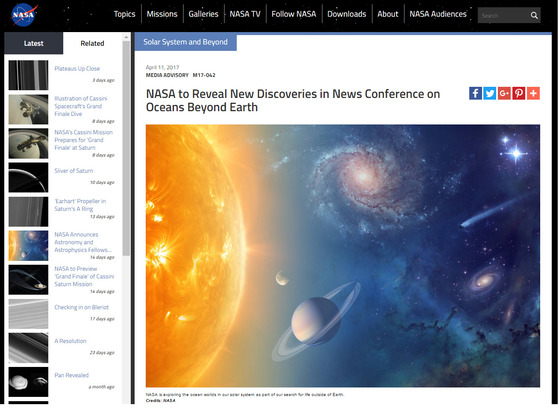Viewport: 559px width, 408px height.
Task: Click the Search input field
Action: (x=503, y=15)
